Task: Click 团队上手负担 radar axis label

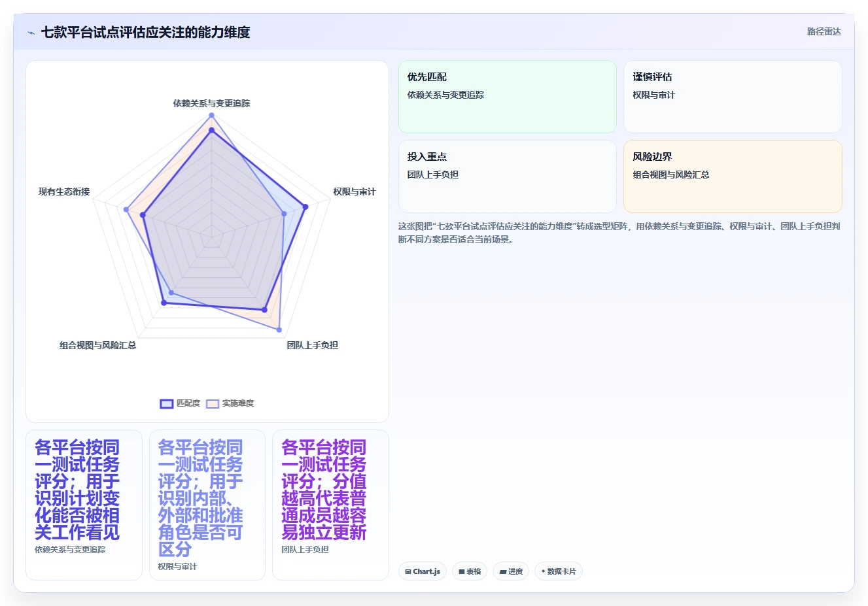Action: (313, 345)
